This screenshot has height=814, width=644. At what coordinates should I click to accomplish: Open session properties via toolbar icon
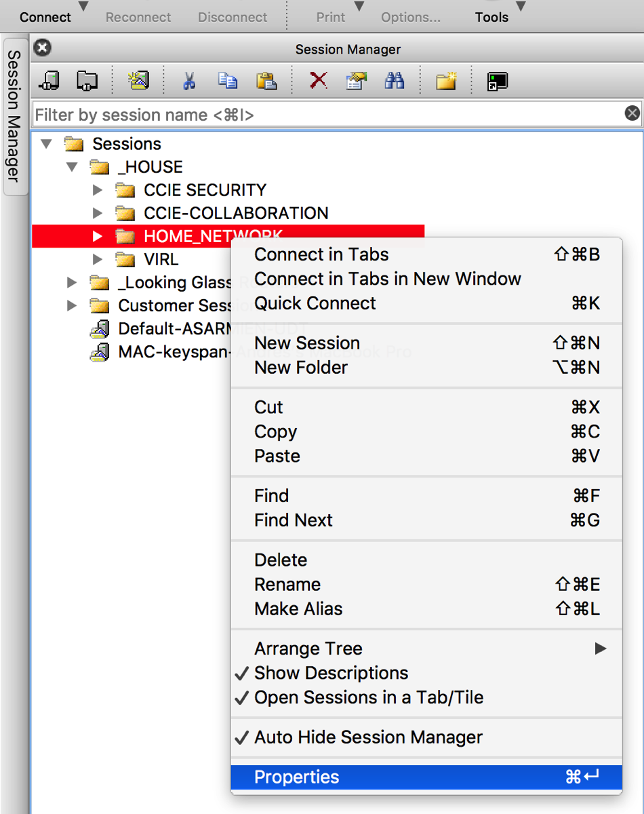(x=356, y=81)
